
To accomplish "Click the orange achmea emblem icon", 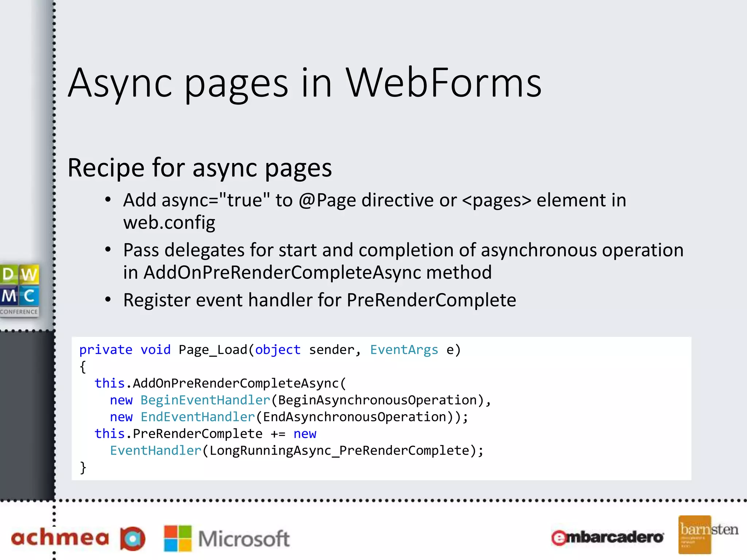I will click(133, 538).
